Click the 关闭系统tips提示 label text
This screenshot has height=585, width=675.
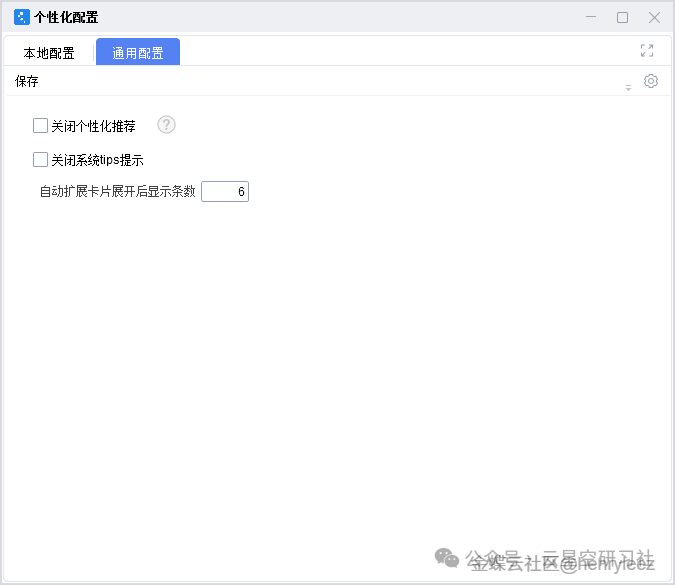[x=97, y=159]
